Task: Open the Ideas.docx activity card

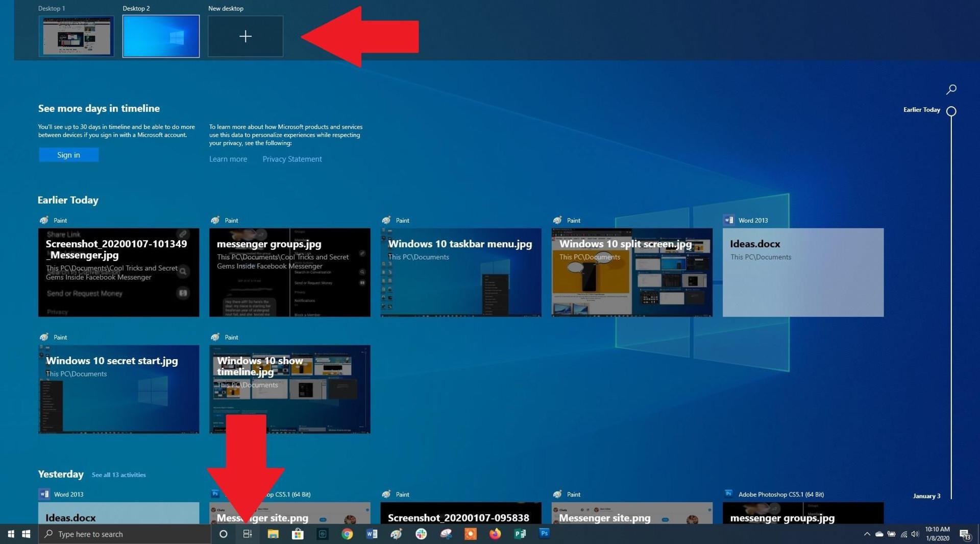Action: click(802, 272)
